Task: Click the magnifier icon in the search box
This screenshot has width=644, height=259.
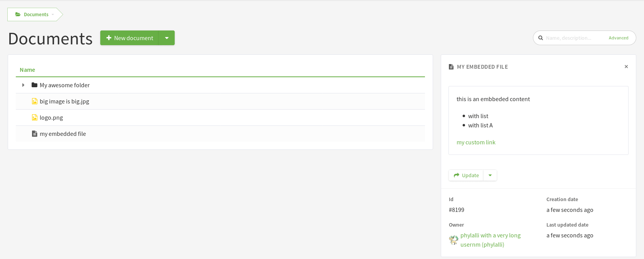Action: point(541,37)
